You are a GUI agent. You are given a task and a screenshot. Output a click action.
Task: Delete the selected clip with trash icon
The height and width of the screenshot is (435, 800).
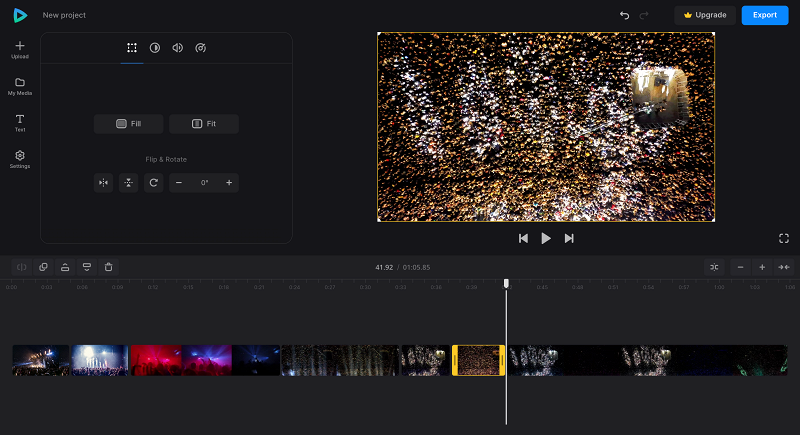tap(109, 267)
